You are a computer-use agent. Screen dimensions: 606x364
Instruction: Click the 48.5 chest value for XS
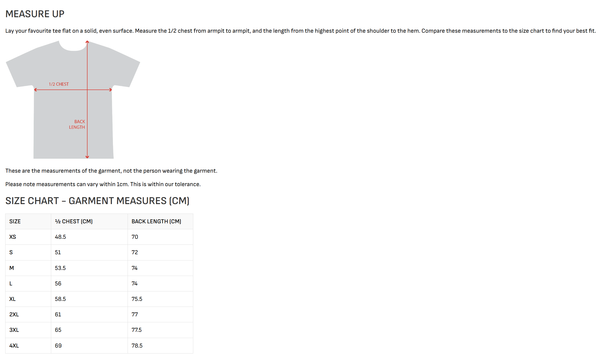(x=60, y=237)
